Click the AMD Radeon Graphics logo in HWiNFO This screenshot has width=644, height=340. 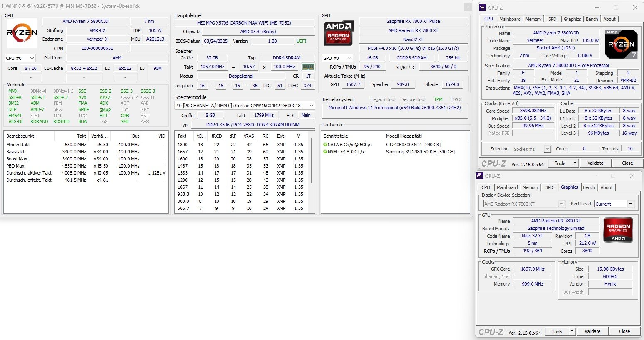(x=339, y=32)
